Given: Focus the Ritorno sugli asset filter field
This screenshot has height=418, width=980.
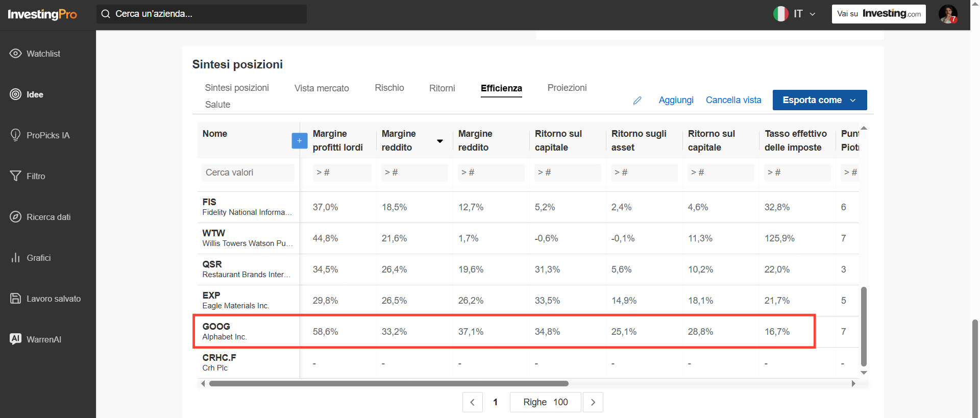Looking at the screenshot, I should coord(644,173).
